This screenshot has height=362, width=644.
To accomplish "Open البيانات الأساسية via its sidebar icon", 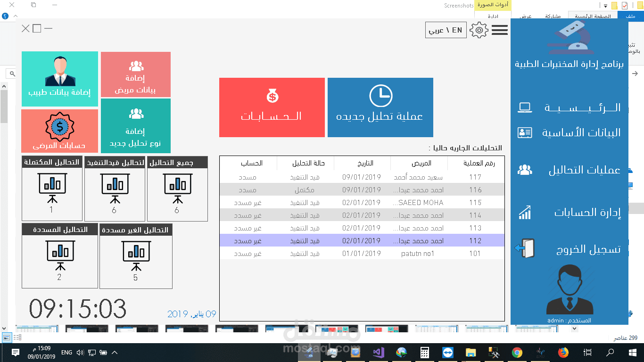I will [x=525, y=132].
